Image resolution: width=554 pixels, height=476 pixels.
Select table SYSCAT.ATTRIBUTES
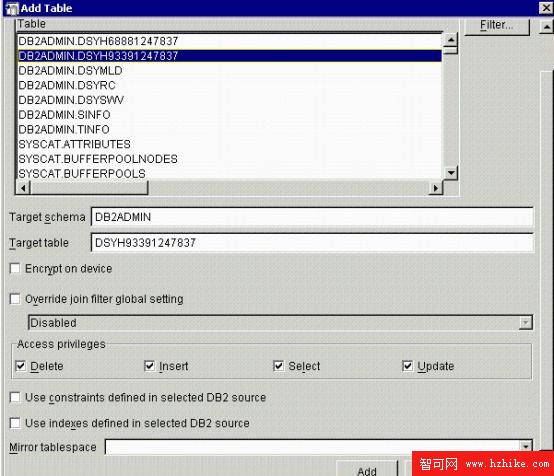(229, 144)
